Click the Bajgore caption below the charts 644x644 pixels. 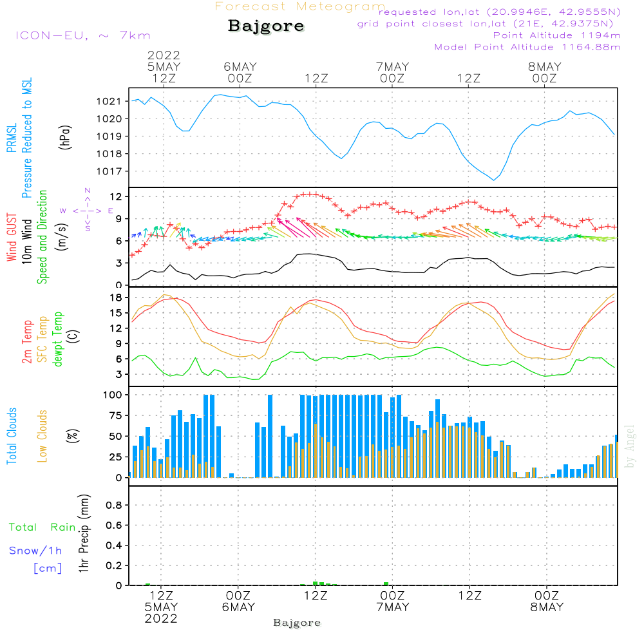(x=297, y=623)
